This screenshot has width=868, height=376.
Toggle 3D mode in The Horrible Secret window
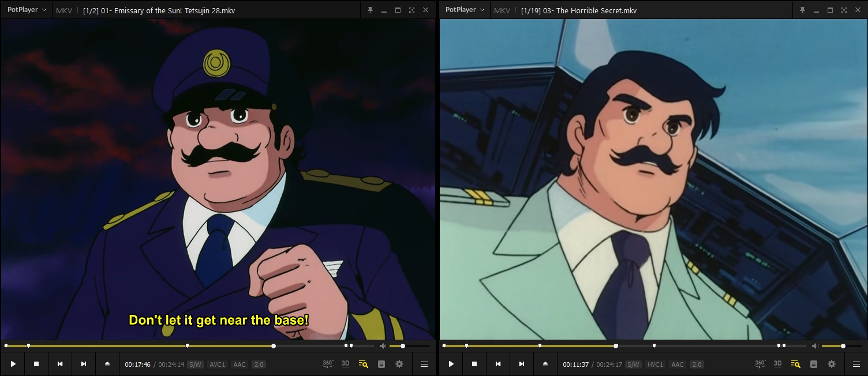777,364
